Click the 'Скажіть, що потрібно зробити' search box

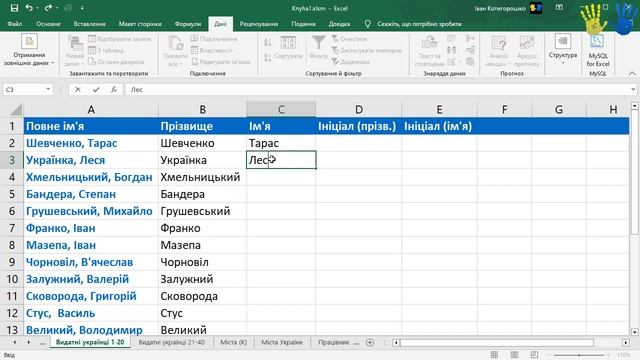click(419, 24)
